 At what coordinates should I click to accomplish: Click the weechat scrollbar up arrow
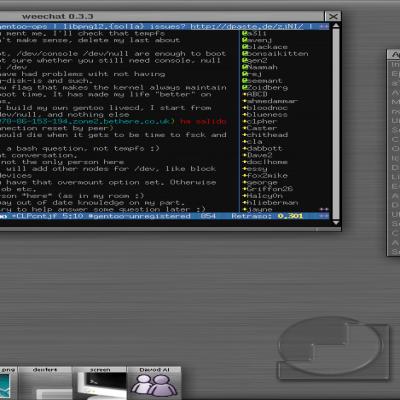[336, 26]
